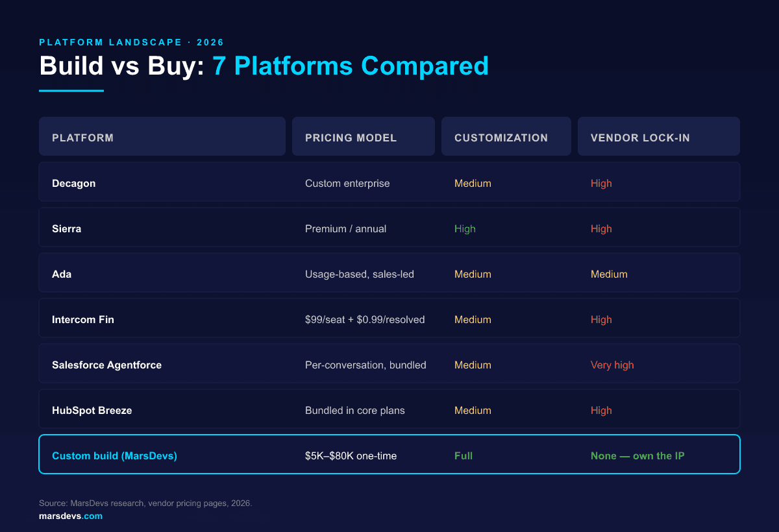Screen dimensions: 779x532
Task: Click the '$99/seat + $0.99/resolved' pricing cell
Action: 365,320
